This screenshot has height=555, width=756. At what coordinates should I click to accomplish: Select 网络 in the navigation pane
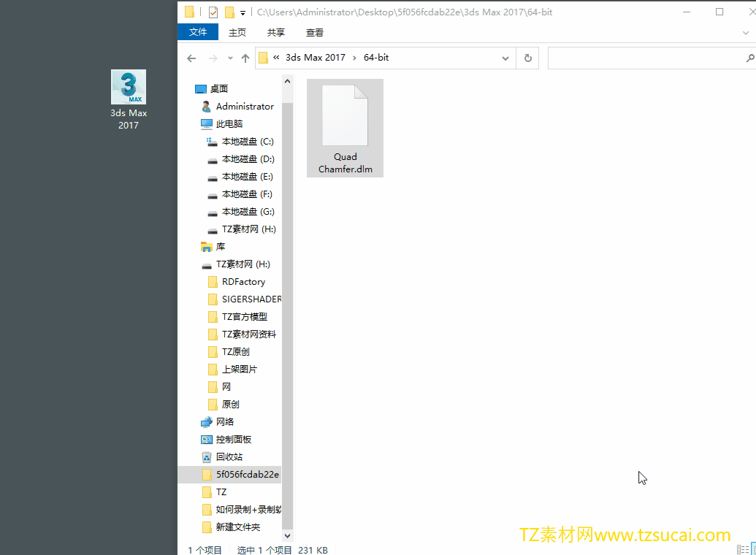225,422
